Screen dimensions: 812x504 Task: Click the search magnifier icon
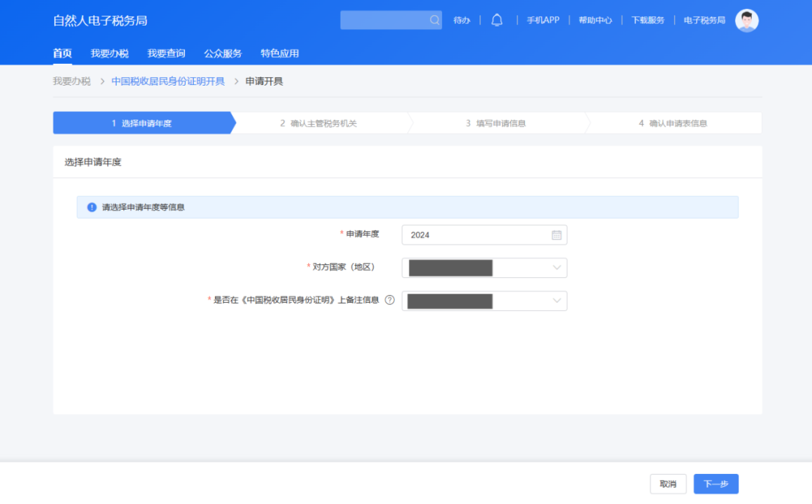(435, 20)
